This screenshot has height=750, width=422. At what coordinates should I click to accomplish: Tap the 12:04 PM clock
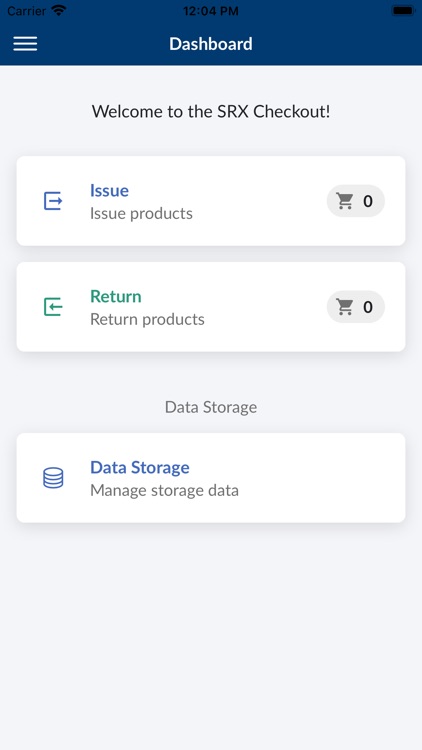tap(211, 11)
